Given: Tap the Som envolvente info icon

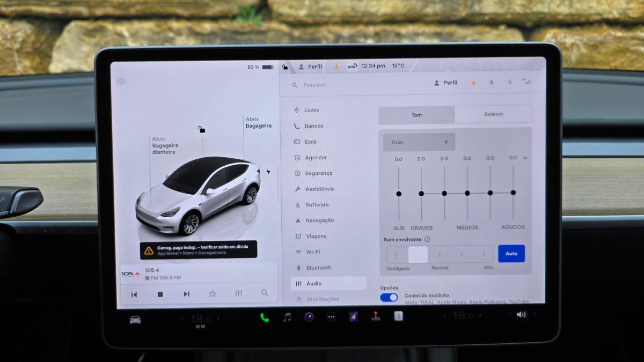Looking at the screenshot, I should tap(427, 239).
